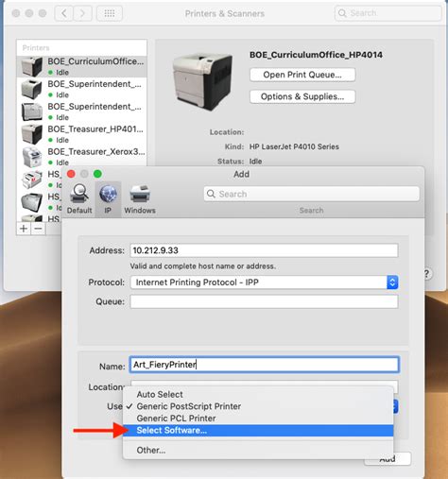Open Print Queue for the selected printer
The image size is (448, 479).
[302, 75]
